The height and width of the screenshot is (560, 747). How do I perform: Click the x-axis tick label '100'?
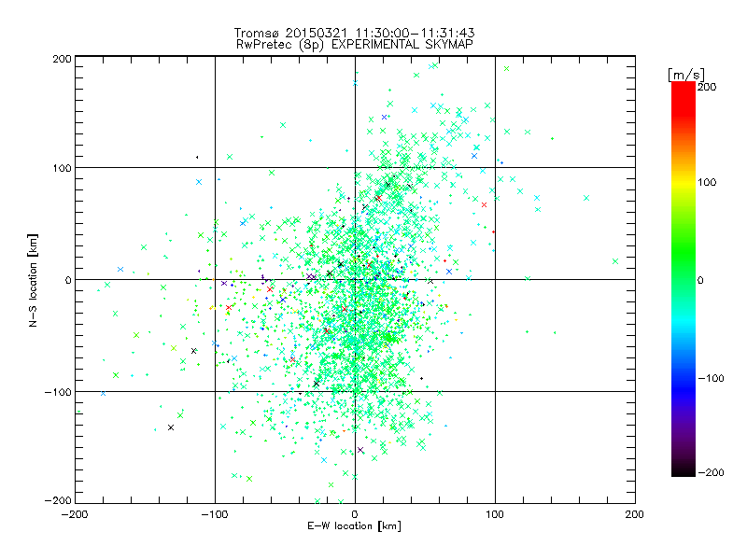tap(495, 514)
